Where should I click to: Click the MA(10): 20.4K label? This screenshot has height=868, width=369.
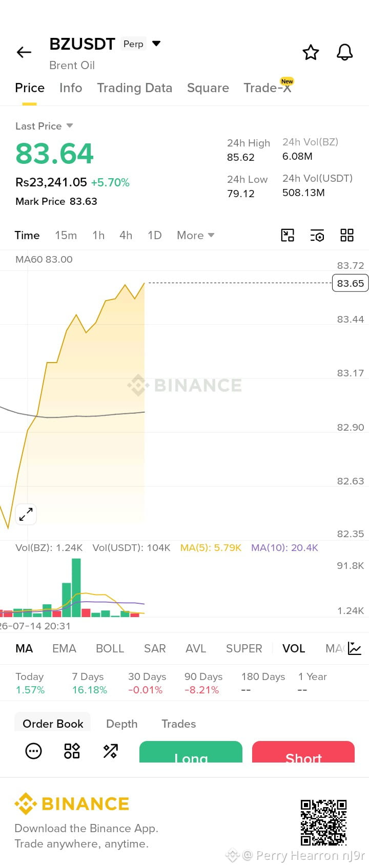pyautogui.click(x=284, y=547)
